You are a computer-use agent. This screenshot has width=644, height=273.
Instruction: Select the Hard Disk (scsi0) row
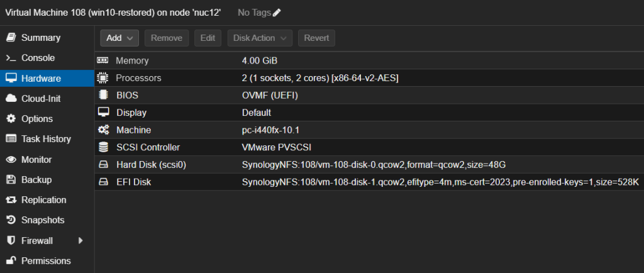(x=369, y=165)
